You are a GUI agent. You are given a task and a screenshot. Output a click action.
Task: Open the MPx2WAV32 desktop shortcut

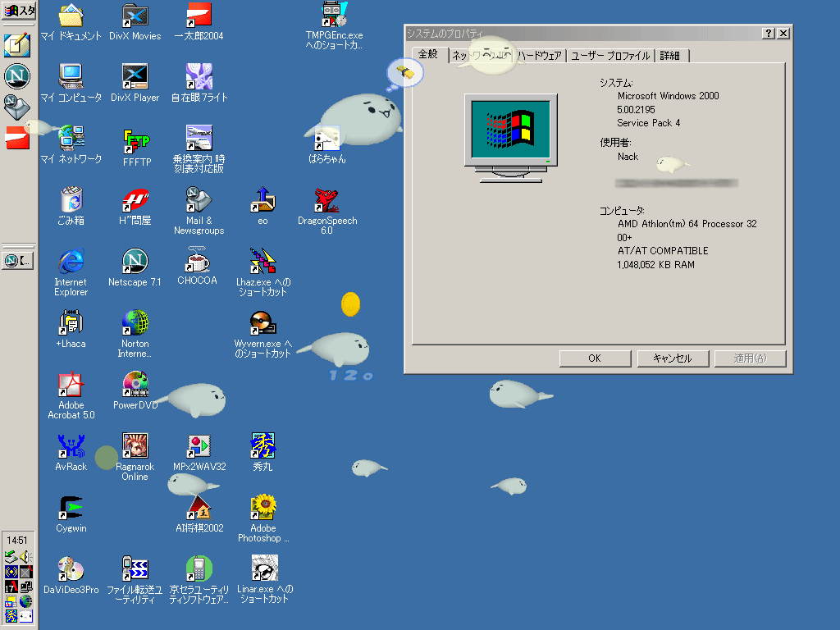coord(199,453)
